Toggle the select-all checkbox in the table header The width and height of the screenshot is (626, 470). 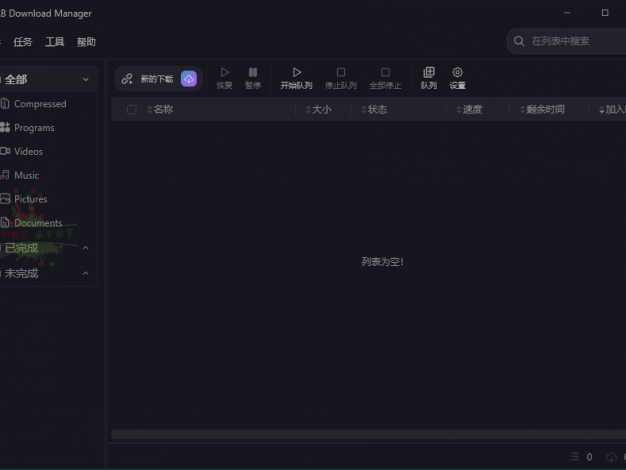tap(131, 109)
